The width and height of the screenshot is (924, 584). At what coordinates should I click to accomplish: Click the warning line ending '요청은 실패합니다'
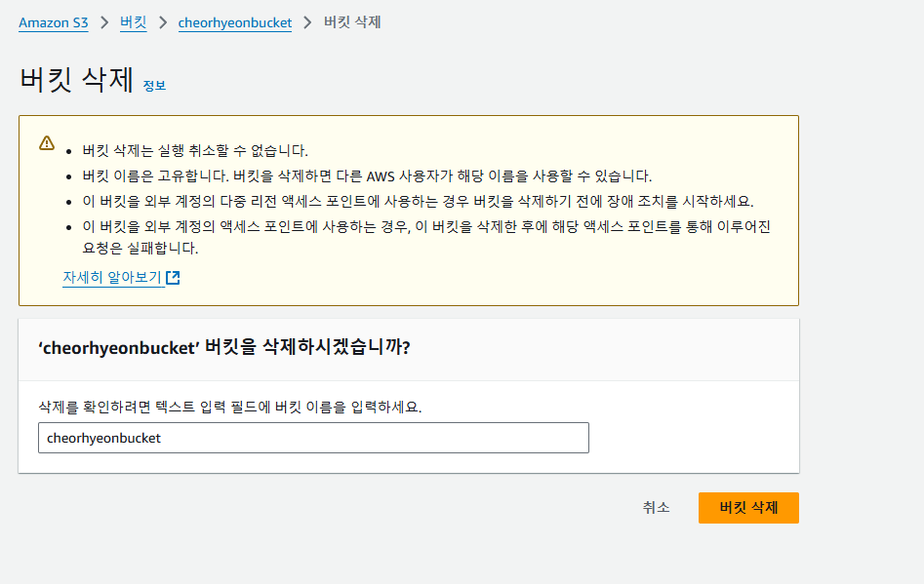tap(426, 237)
